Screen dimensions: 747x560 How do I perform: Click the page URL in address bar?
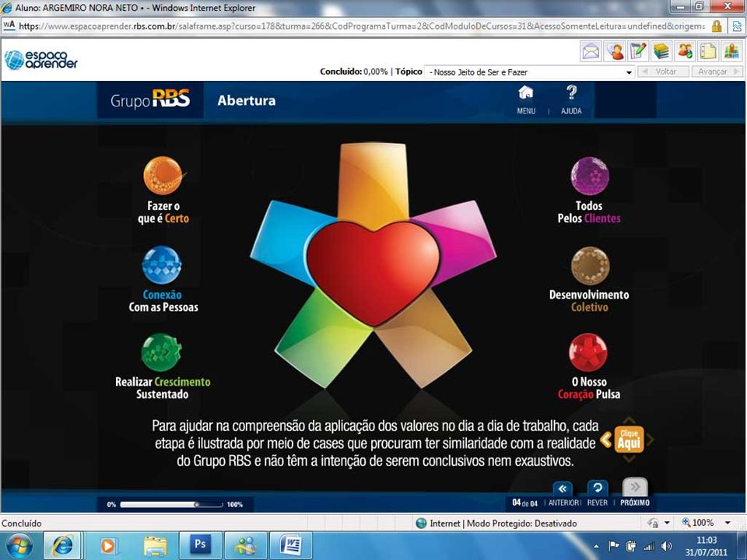(x=362, y=26)
